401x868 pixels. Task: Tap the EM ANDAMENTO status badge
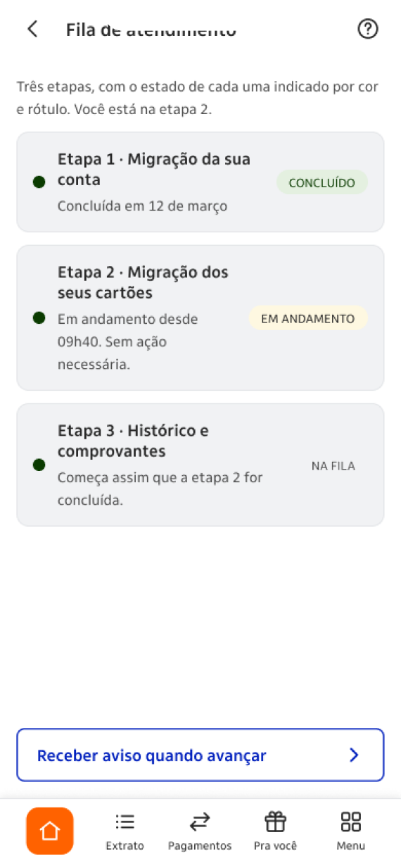click(308, 318)
